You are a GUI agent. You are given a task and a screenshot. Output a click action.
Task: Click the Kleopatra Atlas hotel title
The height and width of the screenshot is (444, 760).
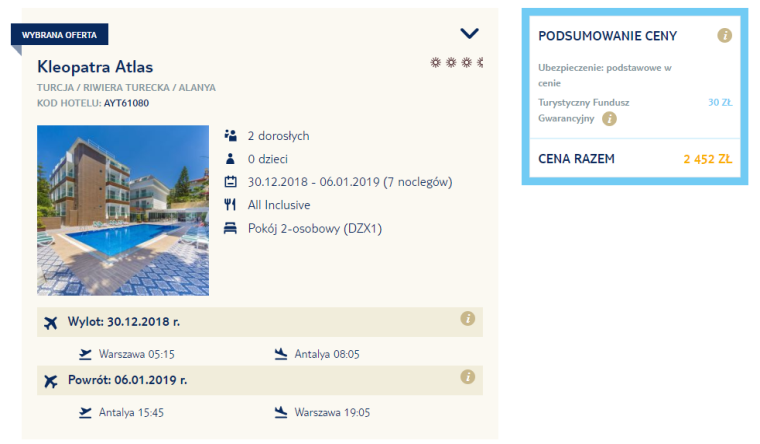click(95, 67)
